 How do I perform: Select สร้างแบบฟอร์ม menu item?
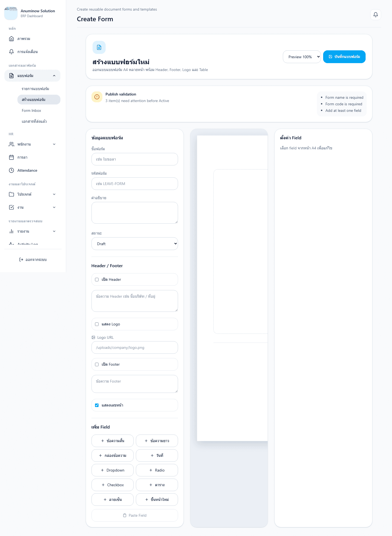tap(39, 100)
